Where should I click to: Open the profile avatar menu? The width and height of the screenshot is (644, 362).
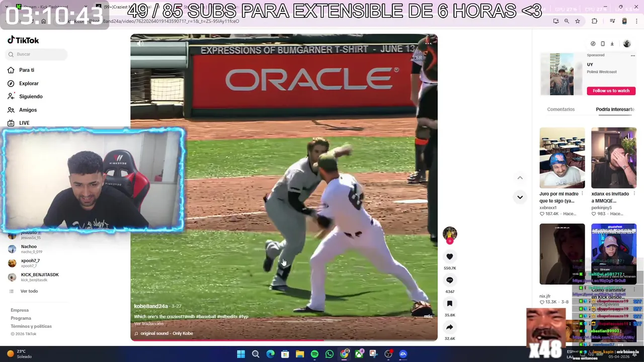click(626, 44)
